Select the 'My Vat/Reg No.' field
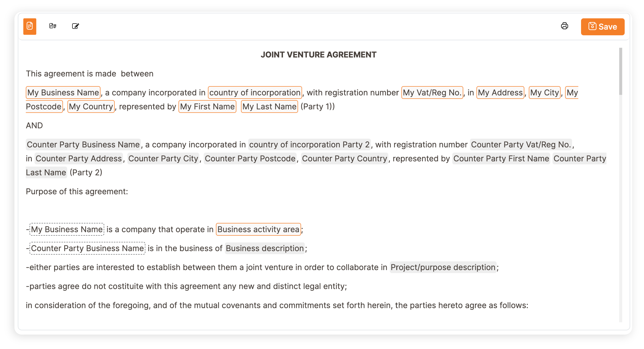 432,93
